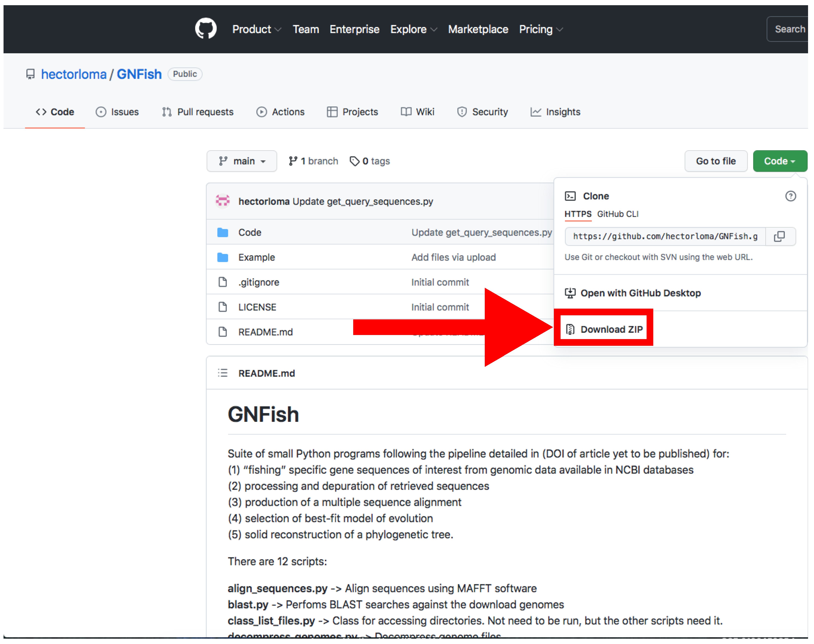Viewport: 814px width, 644px height.
Task: Switch to the Issues tab
Action: 117,112
